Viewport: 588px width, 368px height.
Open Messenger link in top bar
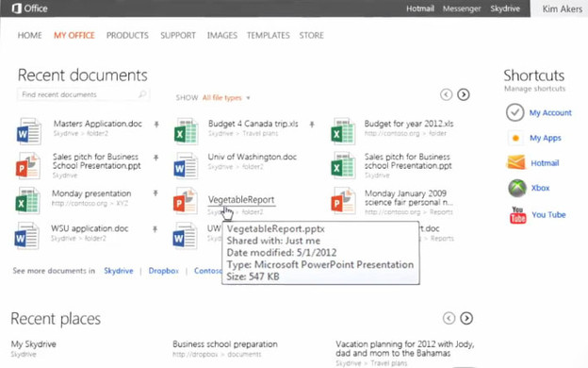pos(462,8)
